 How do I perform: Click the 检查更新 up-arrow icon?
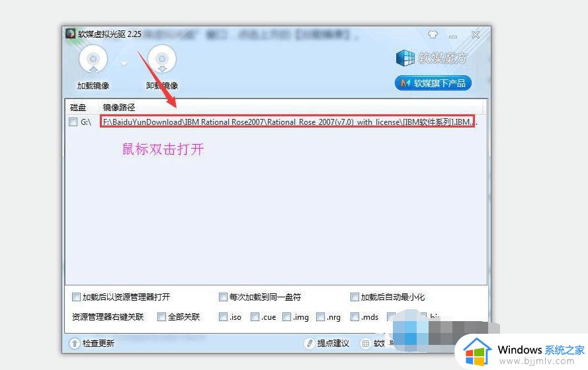coord(74,343)
